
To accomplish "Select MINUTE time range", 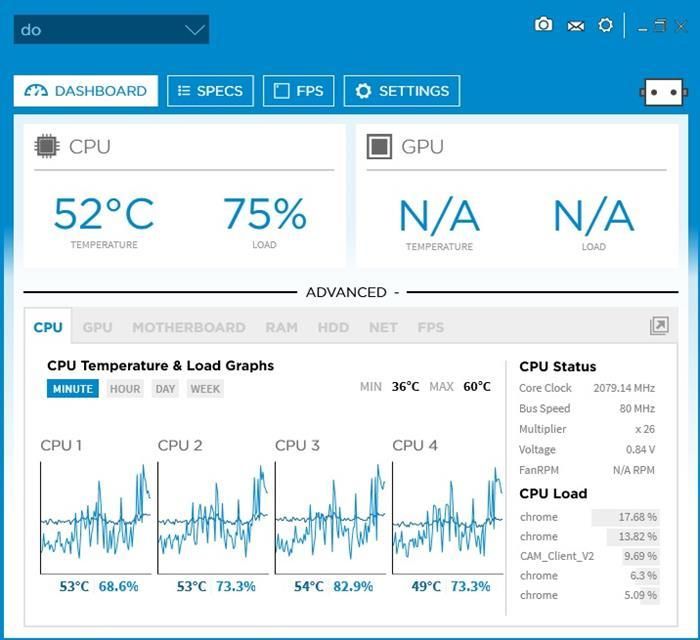I will (x=72, y=389).
